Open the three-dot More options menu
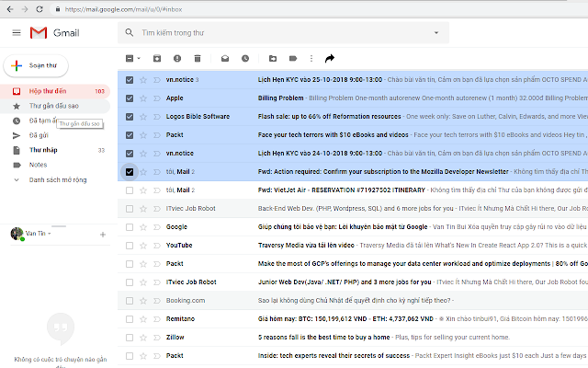 311,58
